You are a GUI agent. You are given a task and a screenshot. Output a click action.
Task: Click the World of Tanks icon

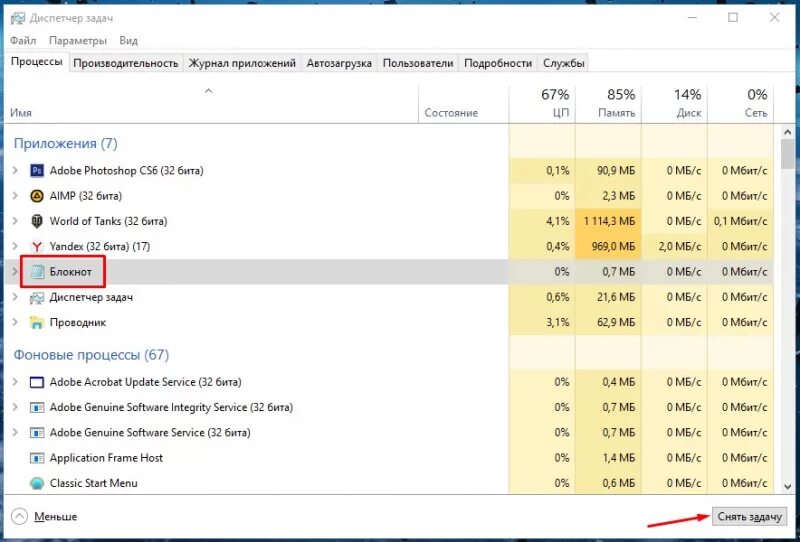click(37, 221)
